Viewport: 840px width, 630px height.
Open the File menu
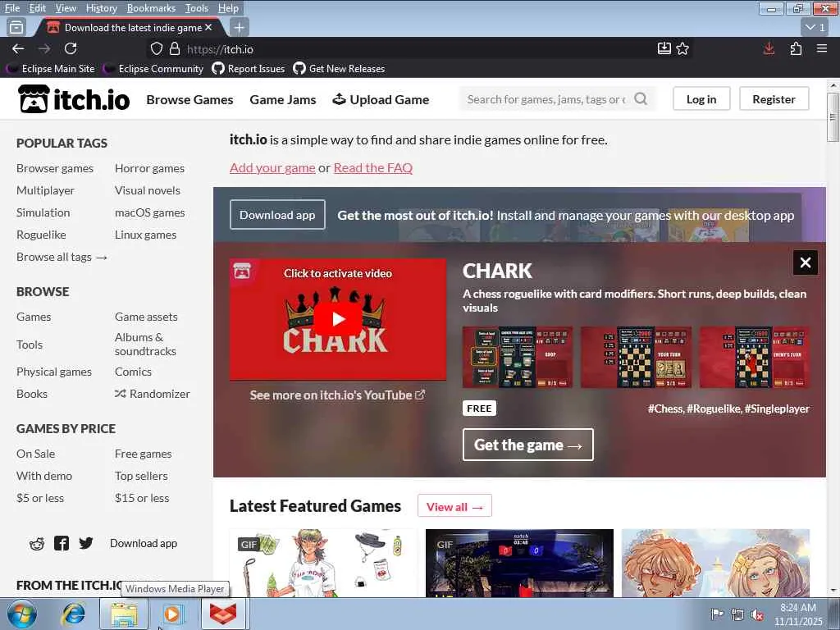11,8
